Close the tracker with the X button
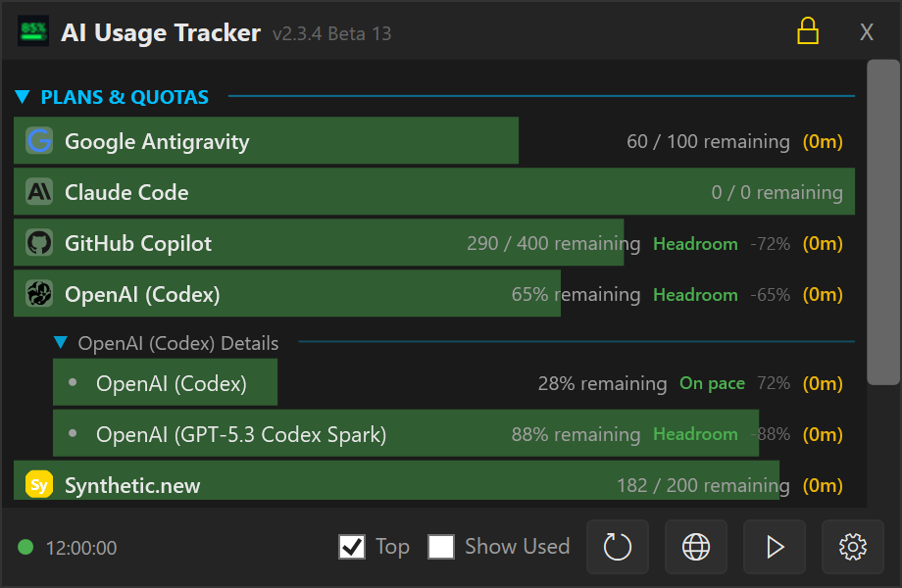902x588 pixels. pyautogui.click(x=867, y=32)
